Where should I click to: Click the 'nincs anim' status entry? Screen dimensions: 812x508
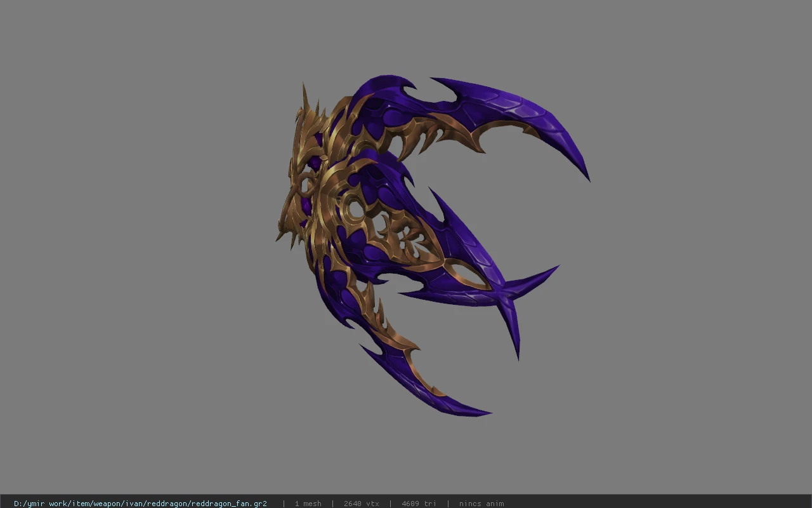[481, 504]
